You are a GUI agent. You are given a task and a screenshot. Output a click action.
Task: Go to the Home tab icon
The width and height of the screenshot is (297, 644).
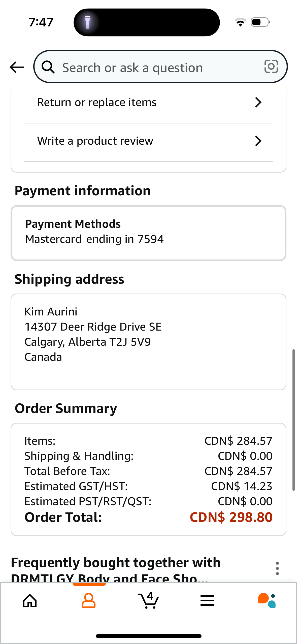point(30,601)
